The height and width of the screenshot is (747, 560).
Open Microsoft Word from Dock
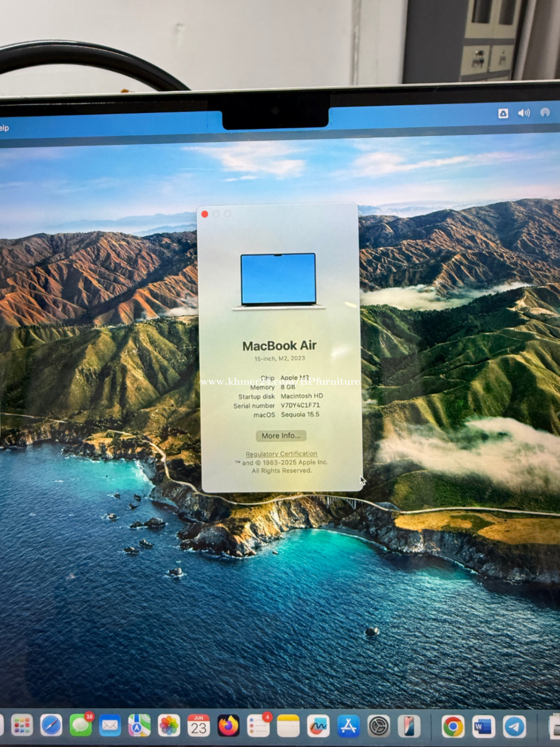(x=483, y=726)
